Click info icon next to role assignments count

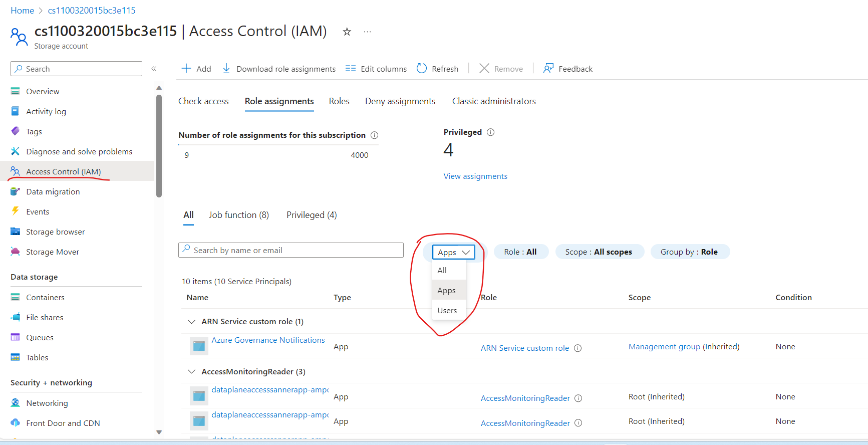pos(374,135)
